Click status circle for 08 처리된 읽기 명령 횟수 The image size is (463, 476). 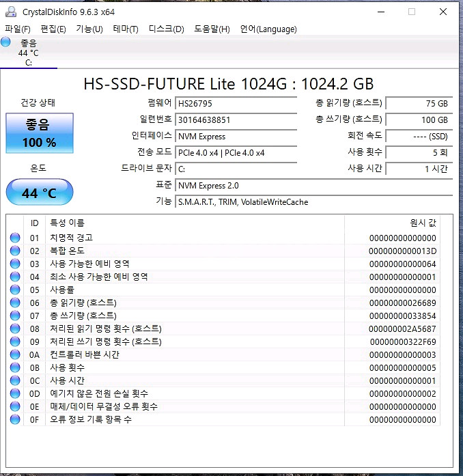pyautogui.click(x=15, y=328)
